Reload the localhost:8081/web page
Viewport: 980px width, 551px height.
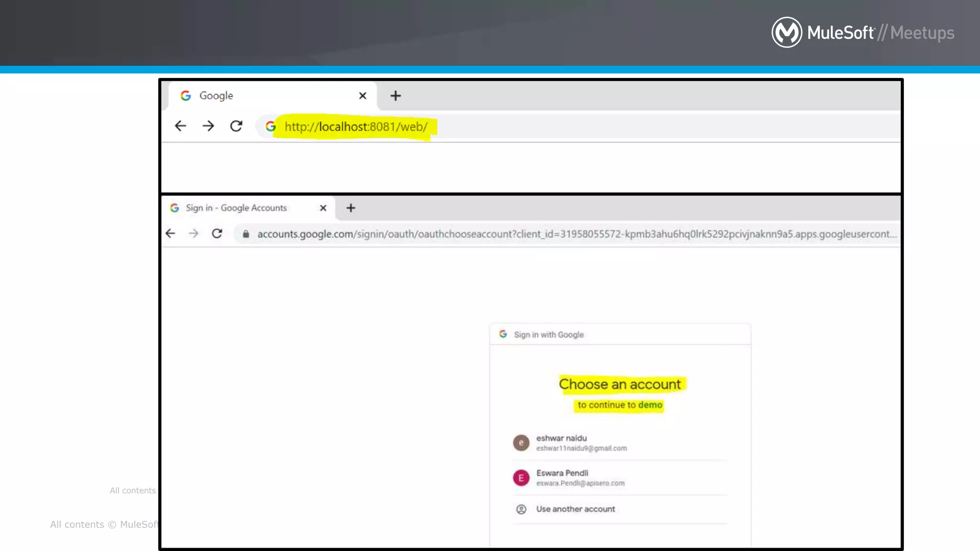pos(236,126)
